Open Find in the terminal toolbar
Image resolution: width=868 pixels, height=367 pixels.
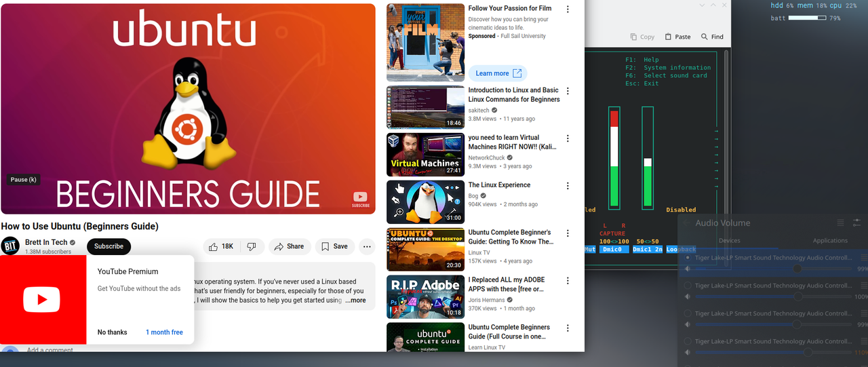click(x=713, y=37)
